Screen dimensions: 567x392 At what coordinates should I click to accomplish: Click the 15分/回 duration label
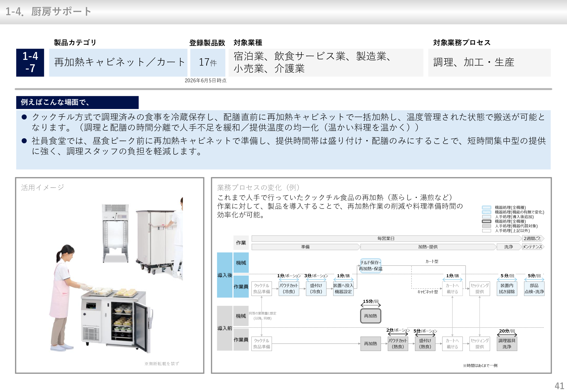point(370,301)
